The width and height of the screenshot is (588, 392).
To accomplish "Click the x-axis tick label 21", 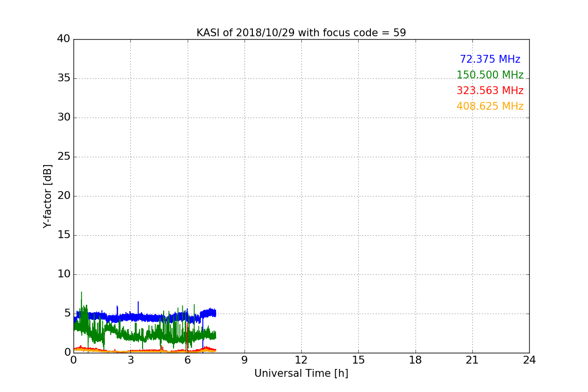I will pos(472,360).
